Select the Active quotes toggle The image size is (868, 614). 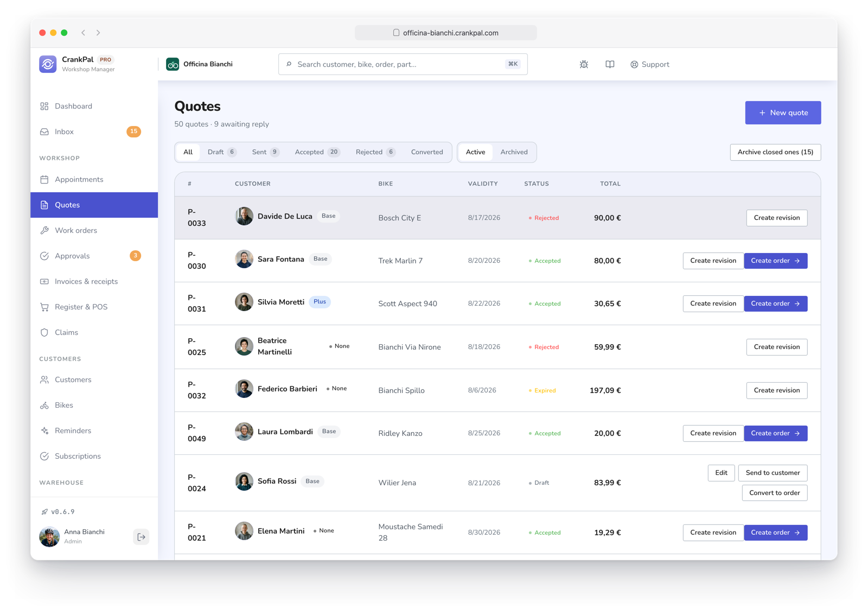coord(476,152)
